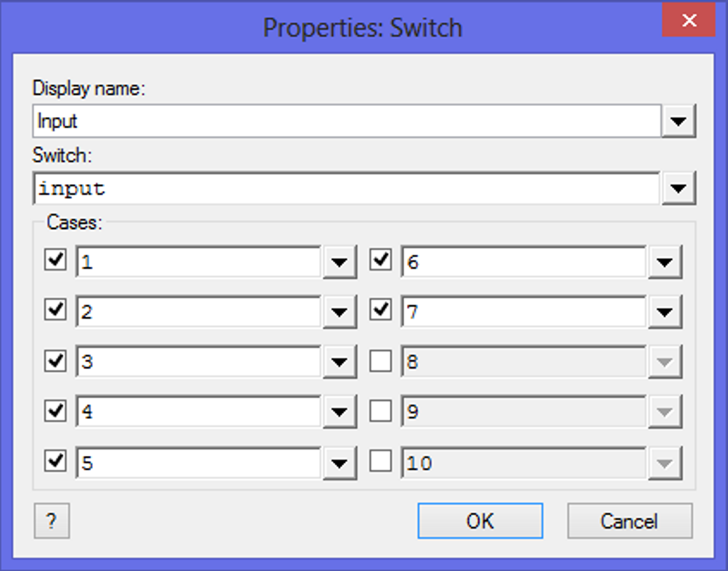The width and height of the screenshot is (728, 571).
Task: Open the Switch field dropdown arrow
Action: [x=678, y=188]
